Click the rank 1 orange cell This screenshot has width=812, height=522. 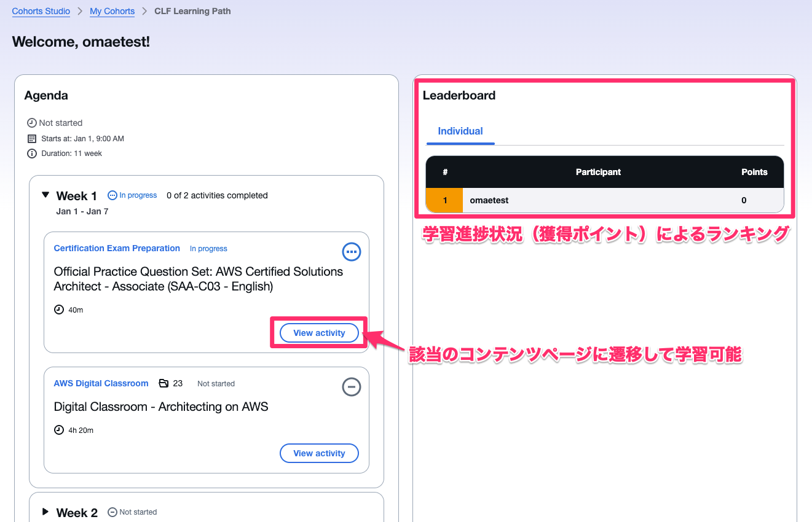click(x=444, y=200)
